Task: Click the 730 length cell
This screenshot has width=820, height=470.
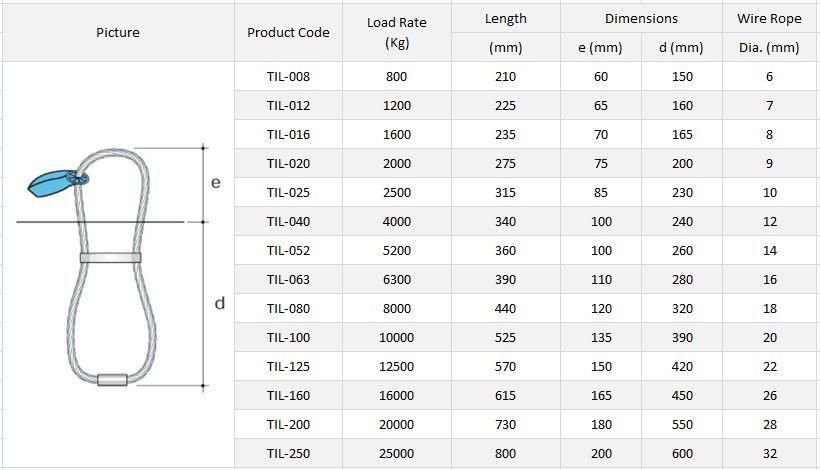Action: tap(505, 425)
